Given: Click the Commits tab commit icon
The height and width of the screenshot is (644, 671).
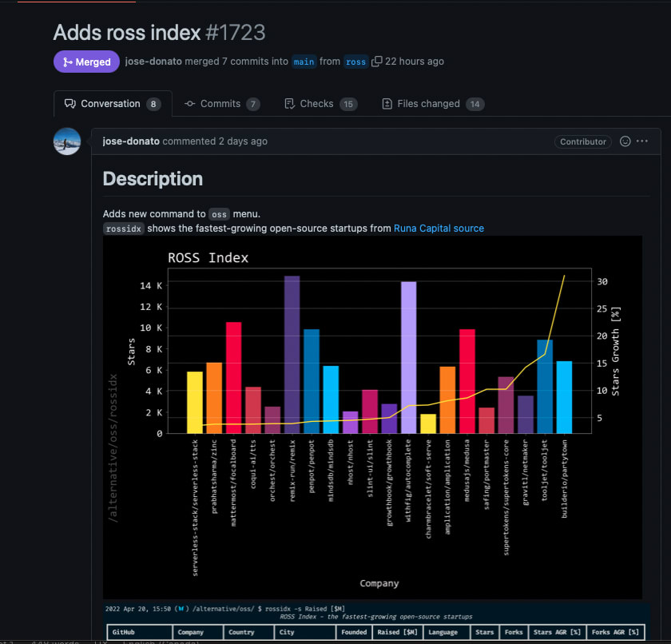Looking at the screenshot, I should coord(189,104).
